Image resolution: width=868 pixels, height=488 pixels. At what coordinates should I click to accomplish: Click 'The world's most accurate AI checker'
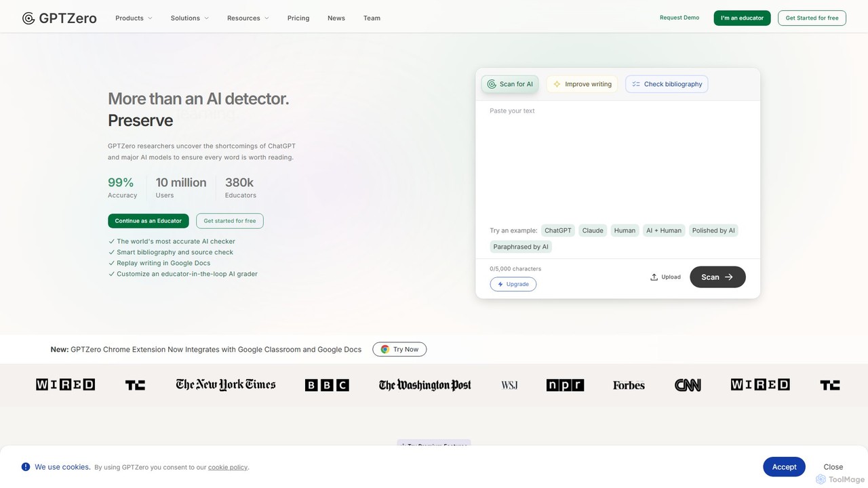176,241
